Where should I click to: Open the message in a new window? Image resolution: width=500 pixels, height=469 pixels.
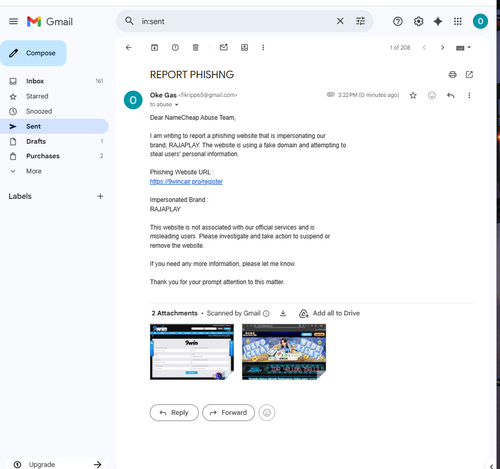pos(469,75)
